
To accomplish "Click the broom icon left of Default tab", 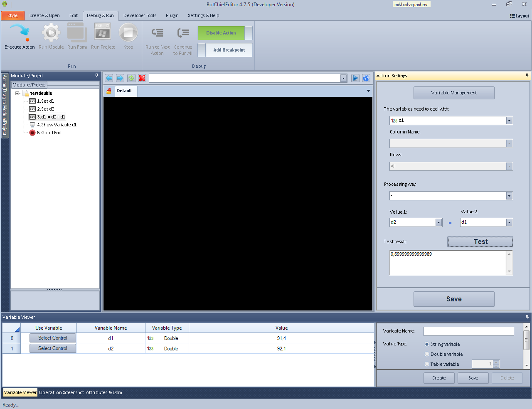I will click(109, 91).
